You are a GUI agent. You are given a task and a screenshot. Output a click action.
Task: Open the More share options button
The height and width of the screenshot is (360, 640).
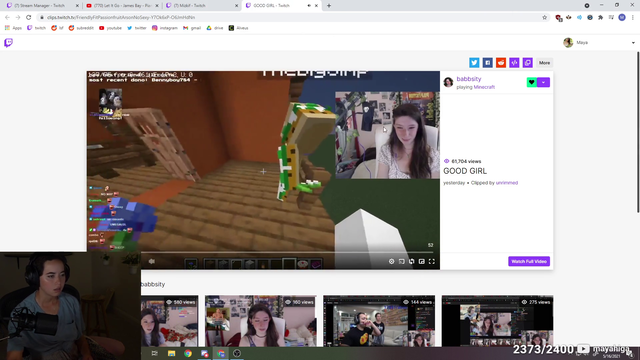[544, 62]
